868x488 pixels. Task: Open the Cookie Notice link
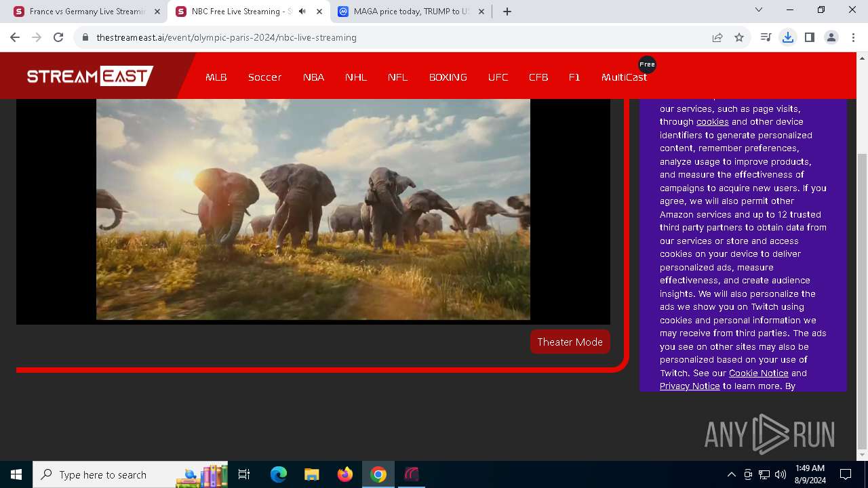(x=758, y=373)
